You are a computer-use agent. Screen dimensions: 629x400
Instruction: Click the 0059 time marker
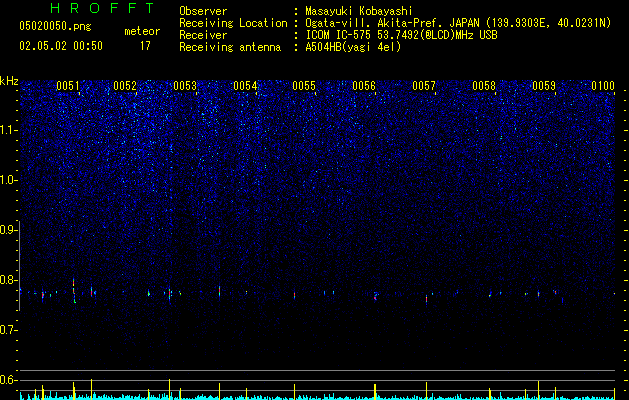544,86
